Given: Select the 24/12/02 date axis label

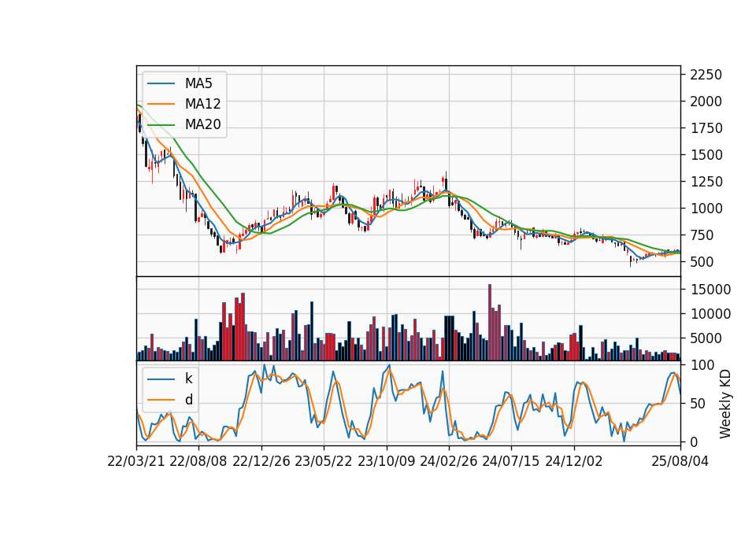Looking at the screenshot, I should point(574,461).
